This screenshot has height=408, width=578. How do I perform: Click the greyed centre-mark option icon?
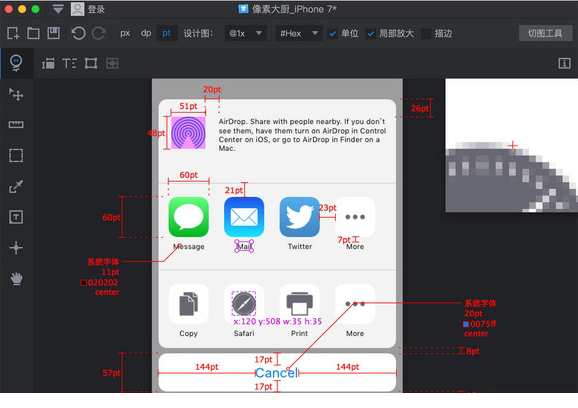[x=112, y=63]
